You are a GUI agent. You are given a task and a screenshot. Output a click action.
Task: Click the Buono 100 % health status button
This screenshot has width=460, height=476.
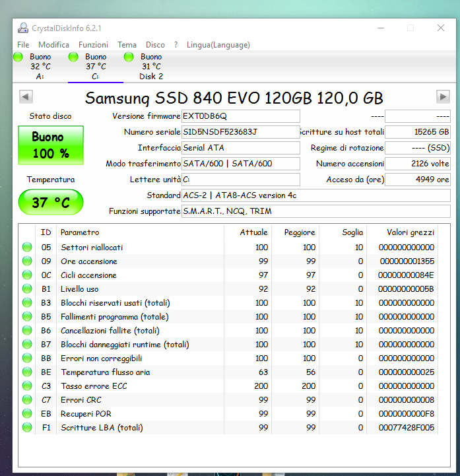(x=51, y=145)
